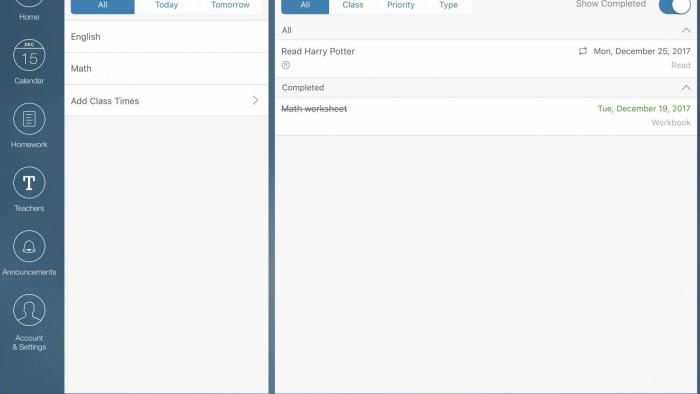Open the completed Math worksheet assignment
The height and width of the screenshot is (394, 700).
point(486,116)
